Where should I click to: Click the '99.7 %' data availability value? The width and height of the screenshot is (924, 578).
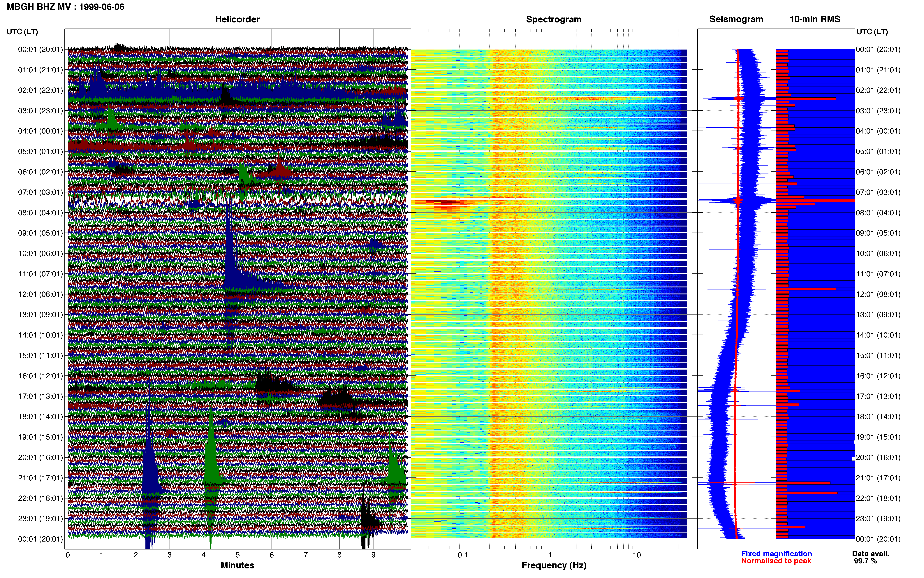click(865, 561)
